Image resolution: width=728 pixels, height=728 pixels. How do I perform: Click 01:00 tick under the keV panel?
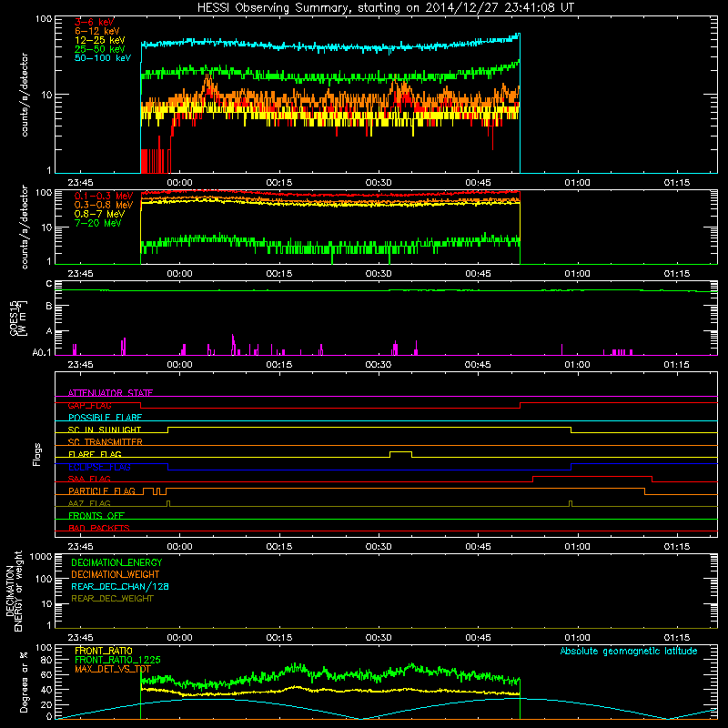577,183
